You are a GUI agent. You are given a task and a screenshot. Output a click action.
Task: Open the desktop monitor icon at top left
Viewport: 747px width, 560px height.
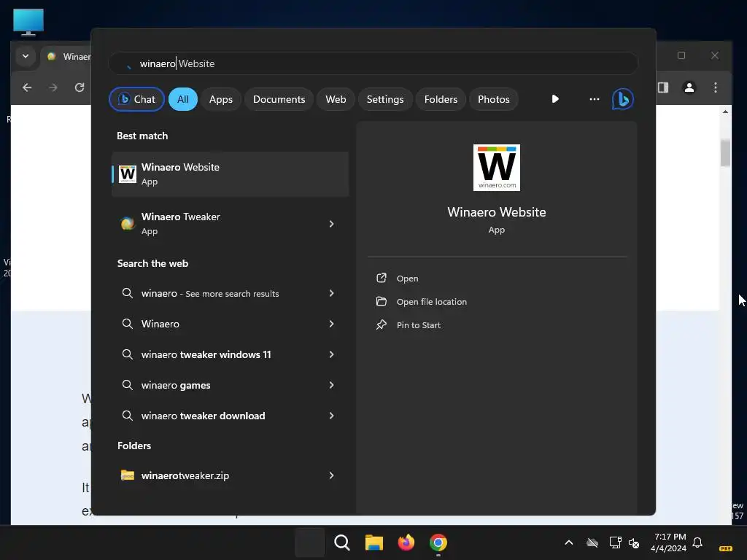28,22
